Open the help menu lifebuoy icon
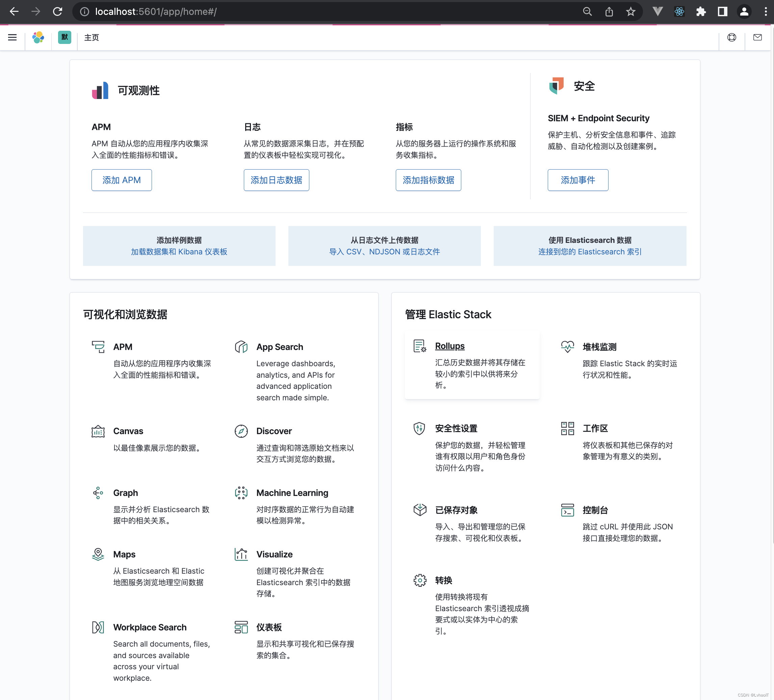 tap(732, 37)
